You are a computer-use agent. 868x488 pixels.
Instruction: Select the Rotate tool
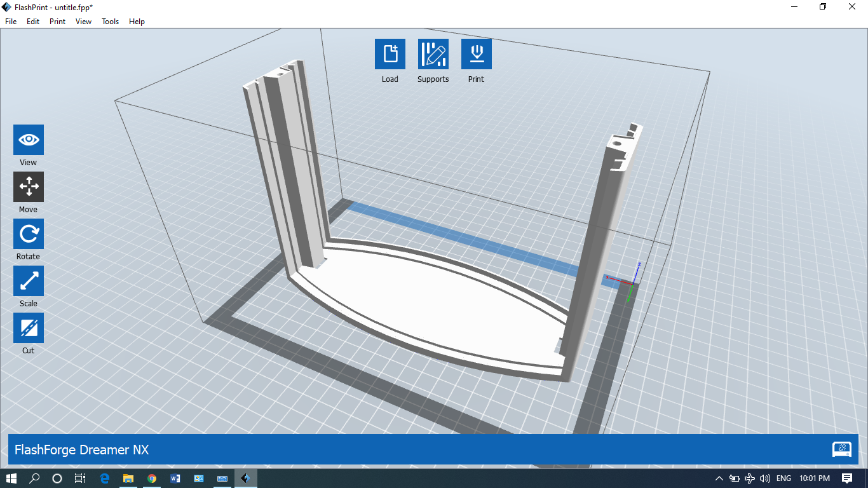29,234
